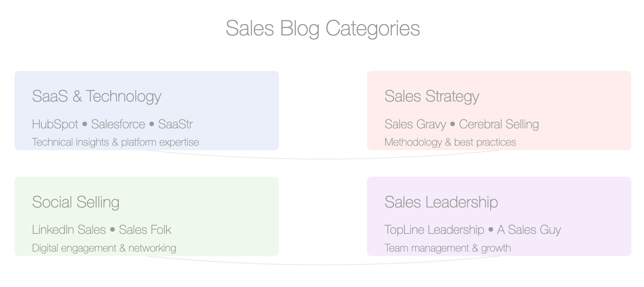Click the SaaStr blog name
This screenshot has width=644, height=287.
tap(175, 124)
